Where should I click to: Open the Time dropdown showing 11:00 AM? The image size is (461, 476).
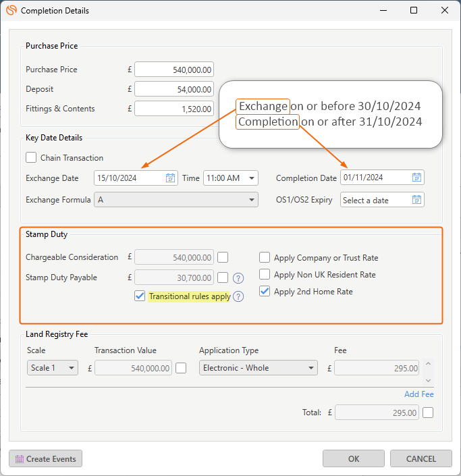[231, 178]
